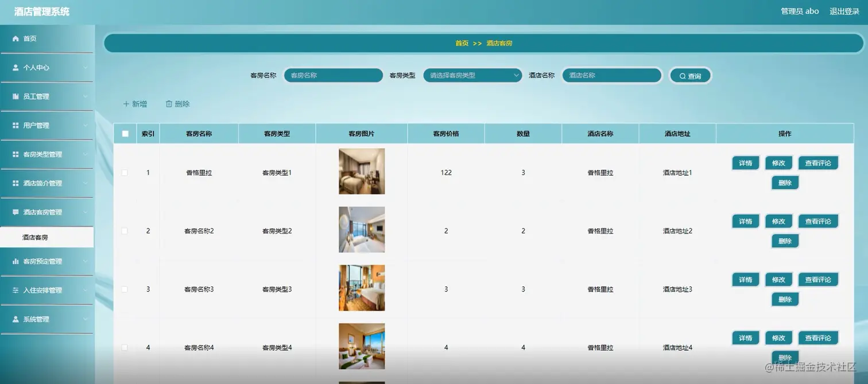Click the chart icon for 客房预定管理
The image size is (868, 384).
15,261
